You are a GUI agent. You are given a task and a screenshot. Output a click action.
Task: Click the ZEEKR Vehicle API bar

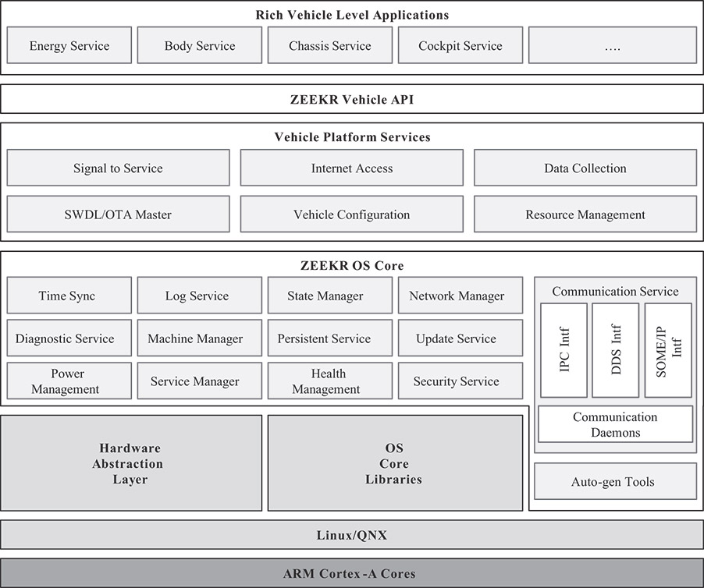pos(352,99)
